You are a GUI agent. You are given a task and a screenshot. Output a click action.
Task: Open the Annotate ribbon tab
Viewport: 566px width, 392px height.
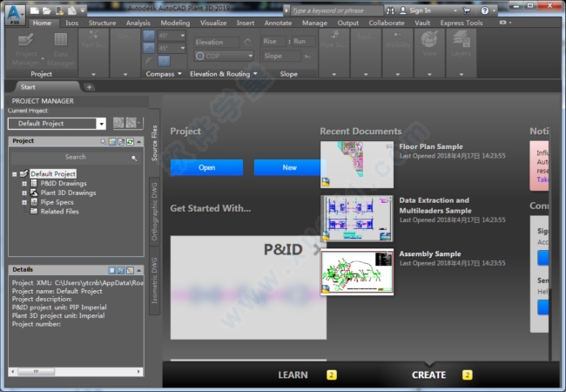[278, 23]
